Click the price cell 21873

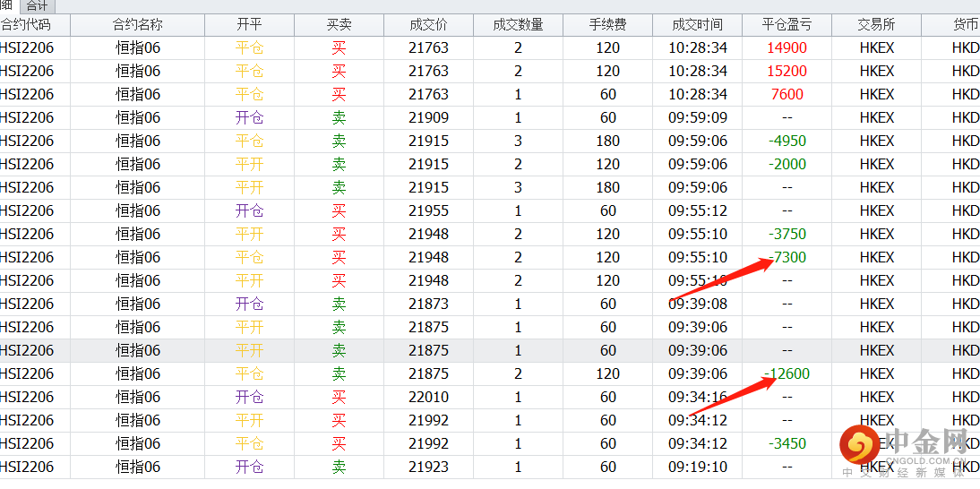click(429, 305)
